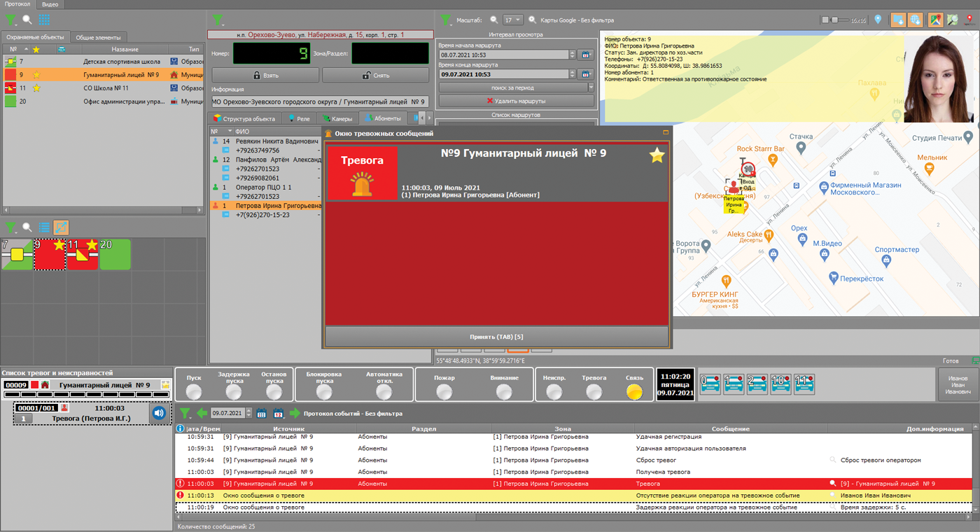Toggle the yellow Связь indicator
The image size is (980, 532).
634,392
